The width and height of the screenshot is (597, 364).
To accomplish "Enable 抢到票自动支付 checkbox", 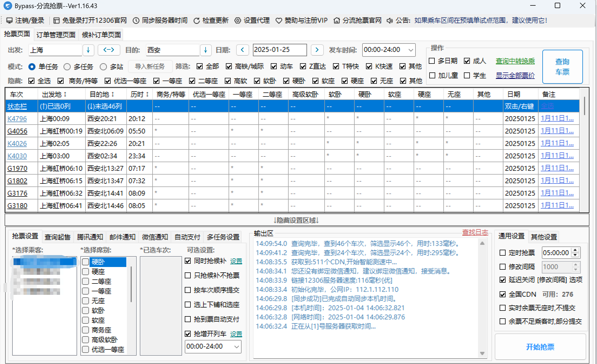I will pyautogui.click(x=188, y=319).
